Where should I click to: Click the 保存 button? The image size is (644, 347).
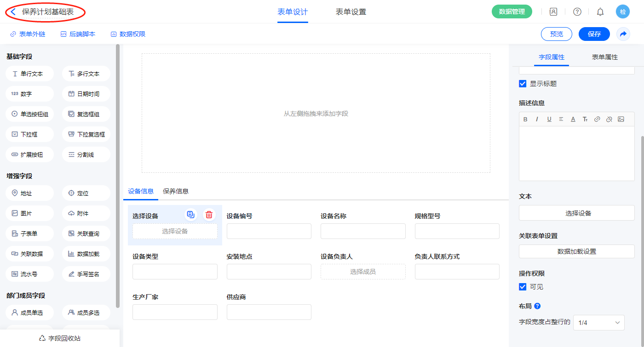point(594,34)
